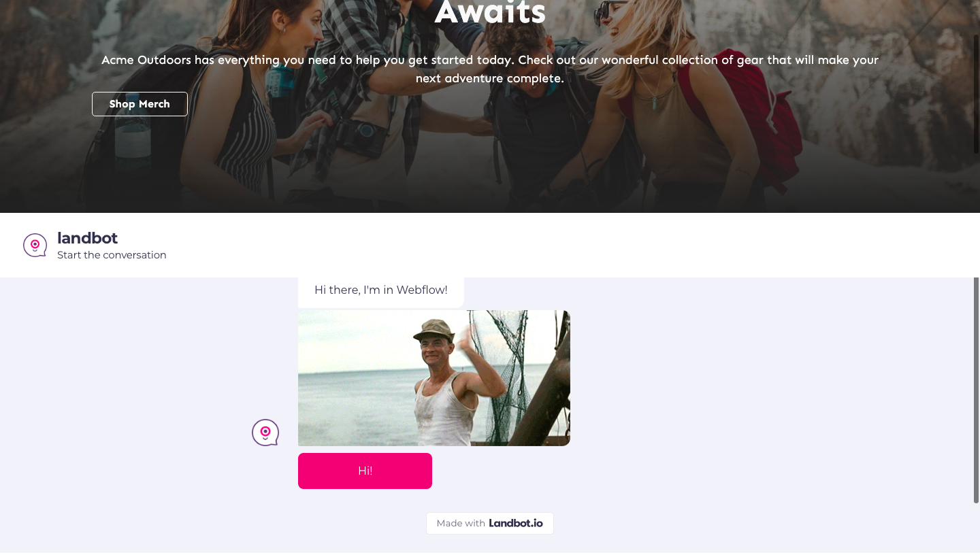Select the "Hi there, I'm in Webflow!" bubble

pyautogui.click(x=381, y=290)
